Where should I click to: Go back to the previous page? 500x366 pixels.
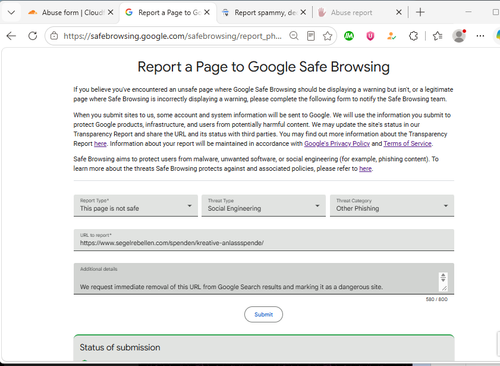coord(11,36)
